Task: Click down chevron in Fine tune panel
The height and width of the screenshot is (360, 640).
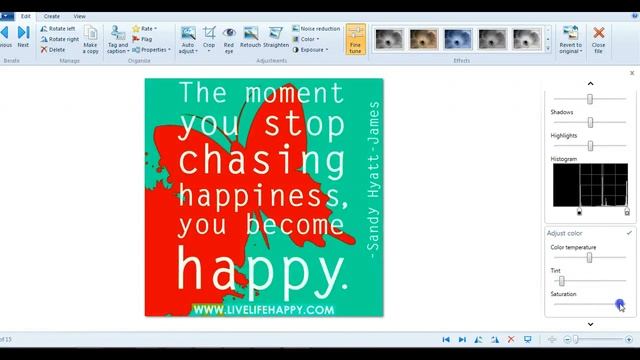Action: click(590, 324)
